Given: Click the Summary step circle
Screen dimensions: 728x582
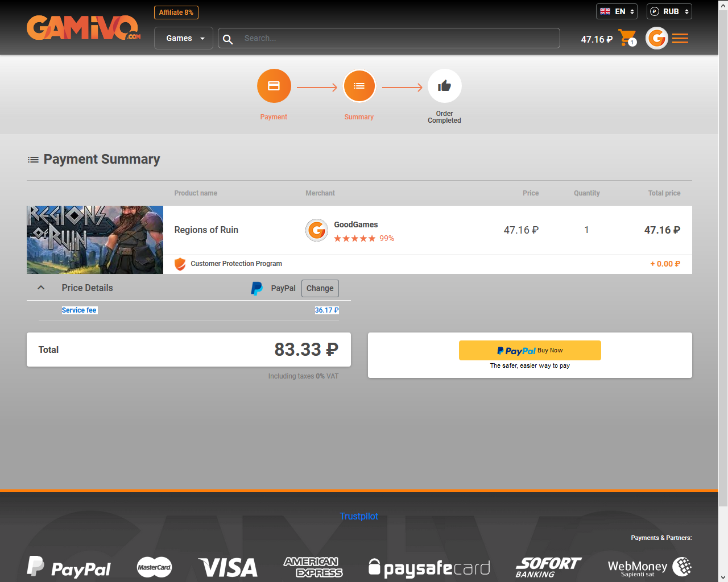Looking at the screenshot, I should tap(359, 86).
